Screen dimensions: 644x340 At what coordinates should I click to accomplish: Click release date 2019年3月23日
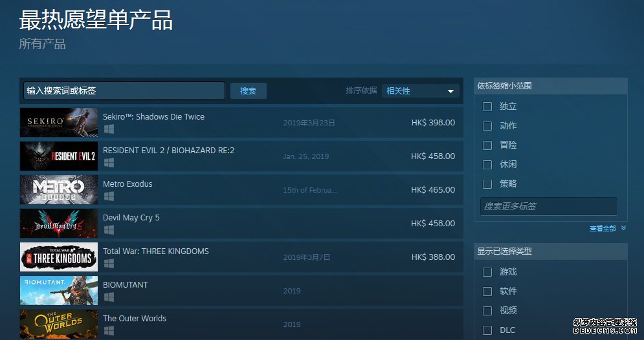309,123
